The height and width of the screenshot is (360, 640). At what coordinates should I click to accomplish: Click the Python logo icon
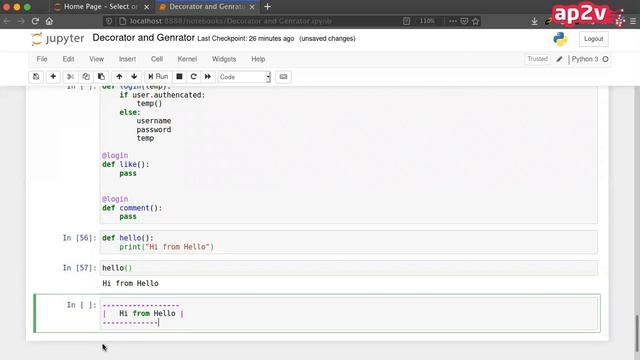point(560,39)
